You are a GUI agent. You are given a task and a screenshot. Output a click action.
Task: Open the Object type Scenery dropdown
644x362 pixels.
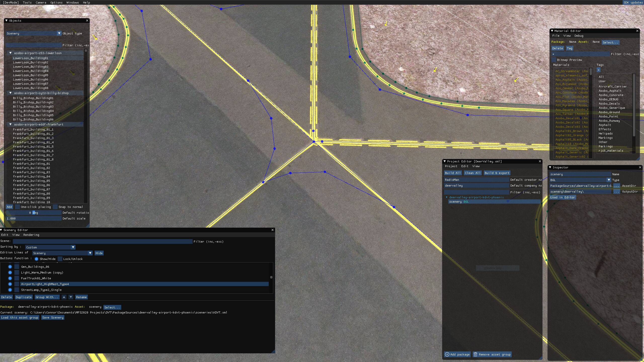click(59, 33)
